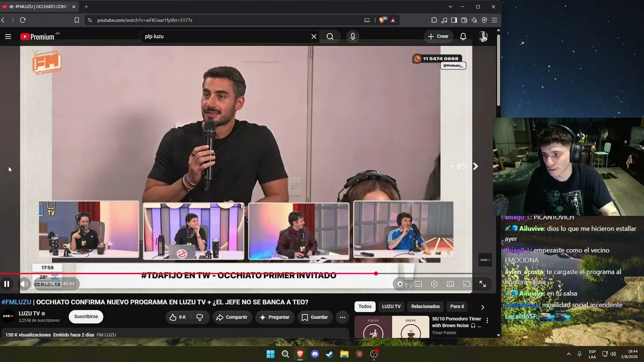Select the Para ti filter chip

point(457,307)
